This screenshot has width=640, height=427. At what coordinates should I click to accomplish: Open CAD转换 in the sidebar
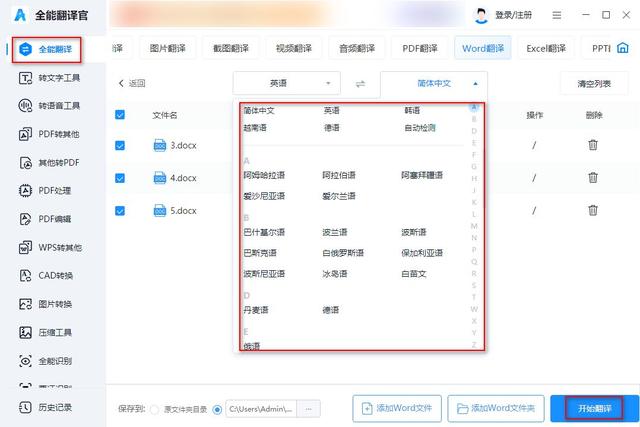(x=46, y=276)
